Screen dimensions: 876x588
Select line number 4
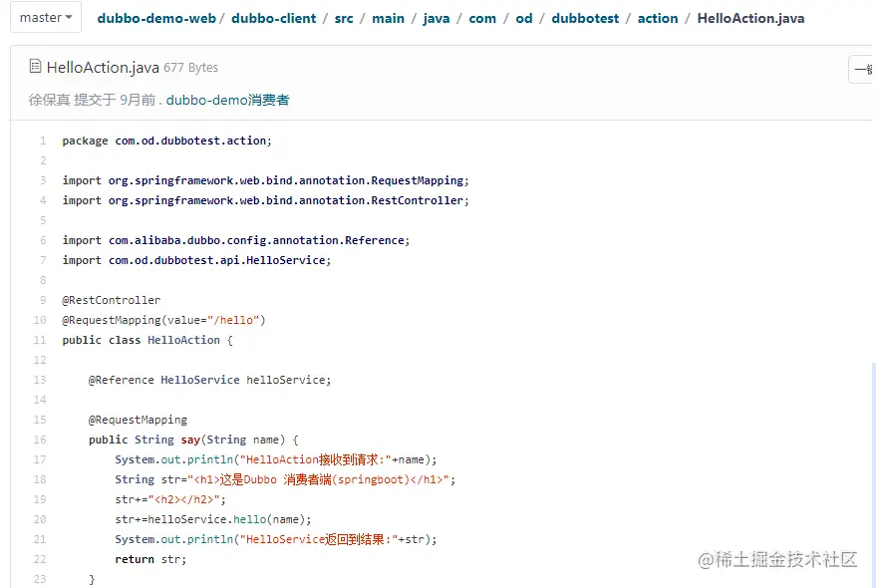(43, 200)
